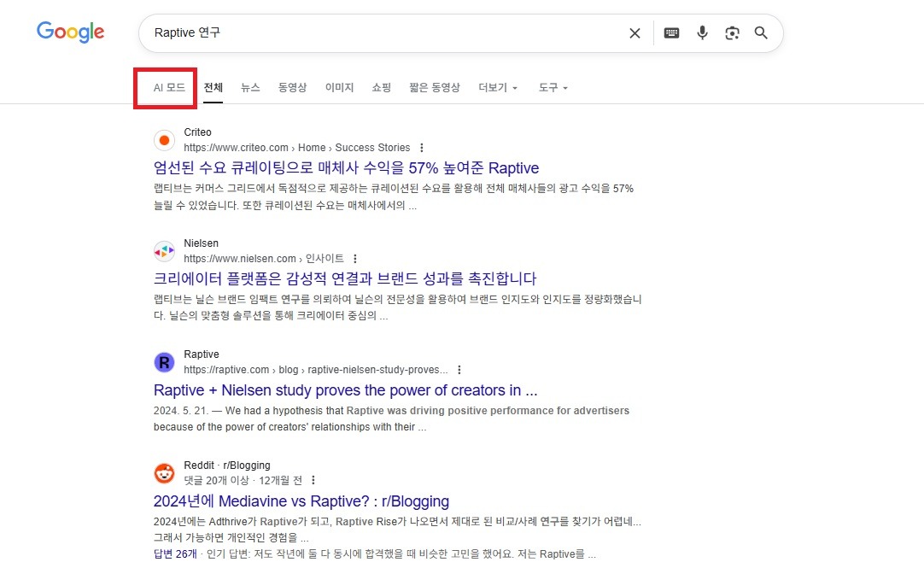The width and height of the screenshot is (924, 568).
Task: Click the Nielsen source name
Action: tap(201, 243)
